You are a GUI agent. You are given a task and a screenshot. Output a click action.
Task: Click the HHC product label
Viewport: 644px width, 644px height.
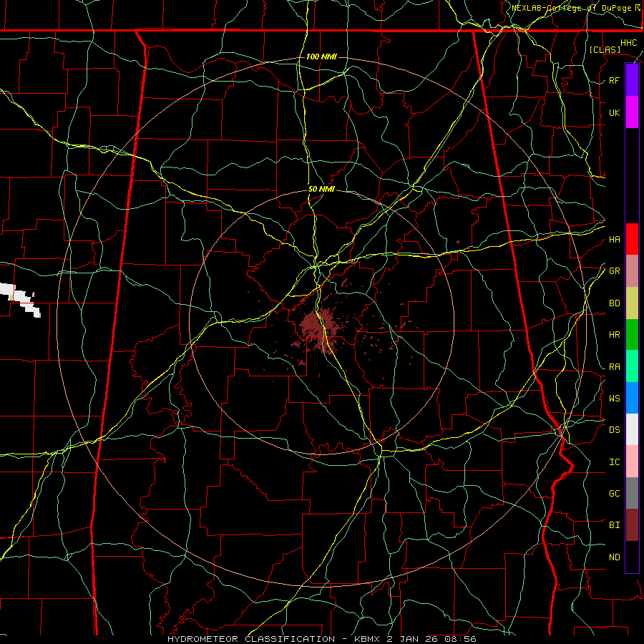pyautogui.click(x=628, y=43)
